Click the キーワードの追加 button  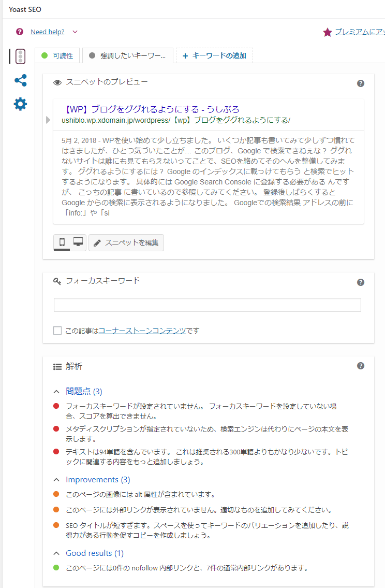point(214,55)
